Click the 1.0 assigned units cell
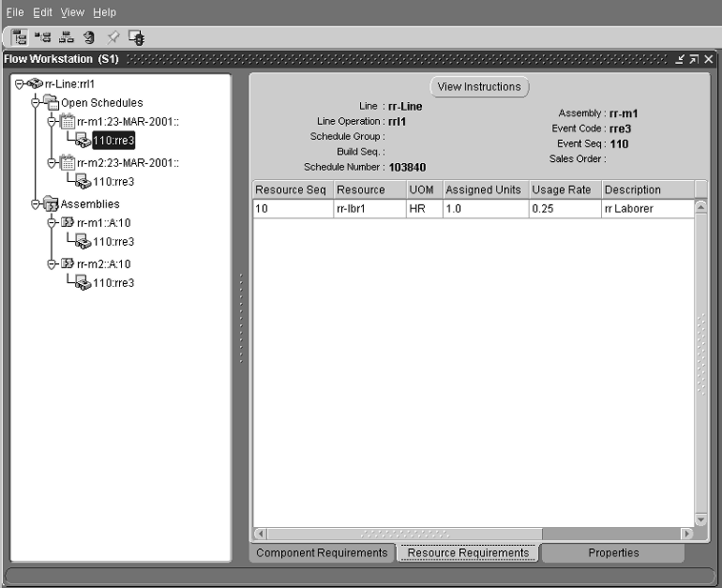Viewport: 722px width, 588px height. [486, 209]
